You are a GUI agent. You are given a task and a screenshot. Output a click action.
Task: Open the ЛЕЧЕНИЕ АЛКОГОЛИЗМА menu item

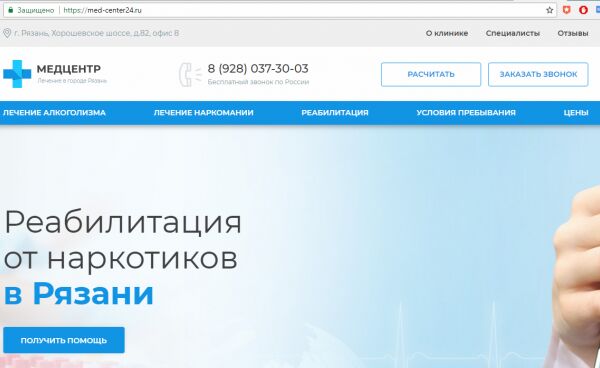[x=54, y=113]
